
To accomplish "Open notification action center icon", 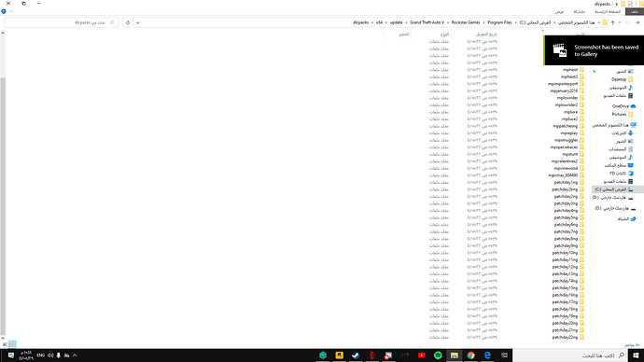I will tap(11, 355).
